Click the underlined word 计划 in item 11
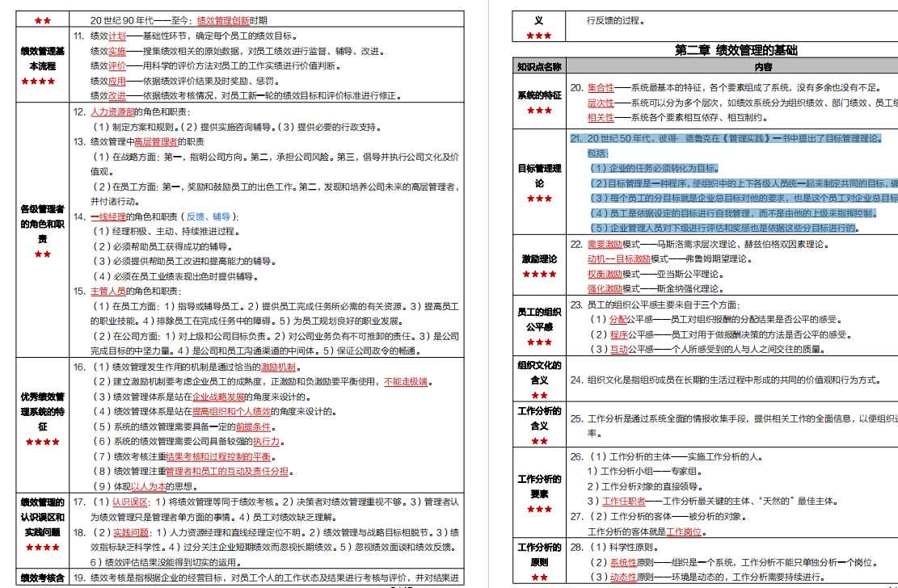 [117, 36]
